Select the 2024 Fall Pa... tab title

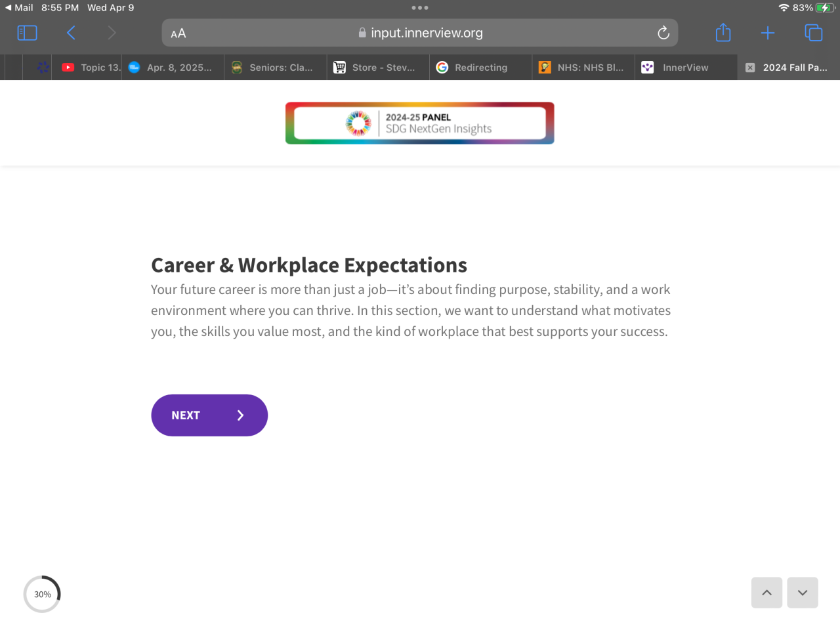(x=795, y=68)
